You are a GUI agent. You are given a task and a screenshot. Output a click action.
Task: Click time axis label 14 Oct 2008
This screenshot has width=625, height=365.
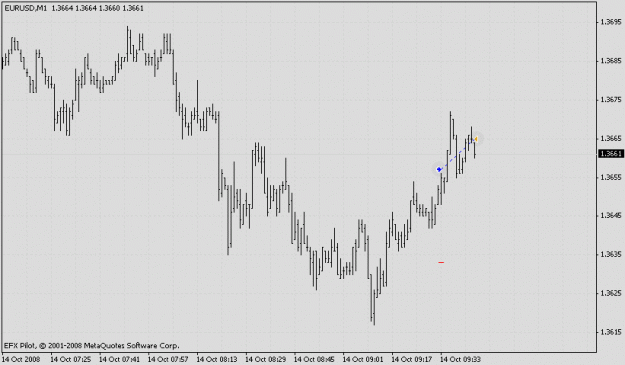[x=22, y=359]
